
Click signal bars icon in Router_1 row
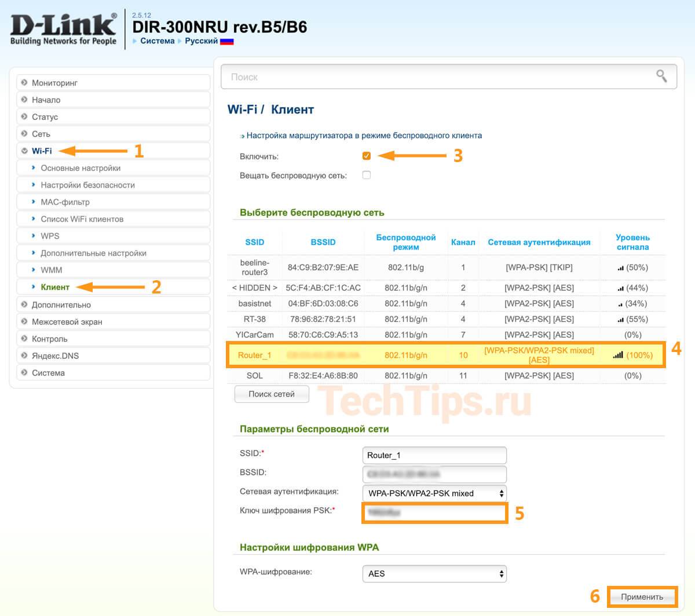(x=618, y=355)
